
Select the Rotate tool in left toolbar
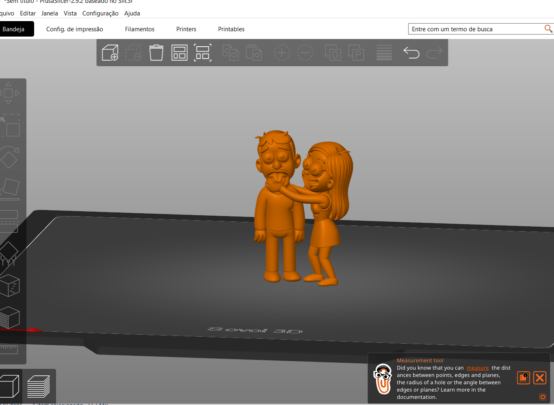pyautogui.click(x=9, y=157)
